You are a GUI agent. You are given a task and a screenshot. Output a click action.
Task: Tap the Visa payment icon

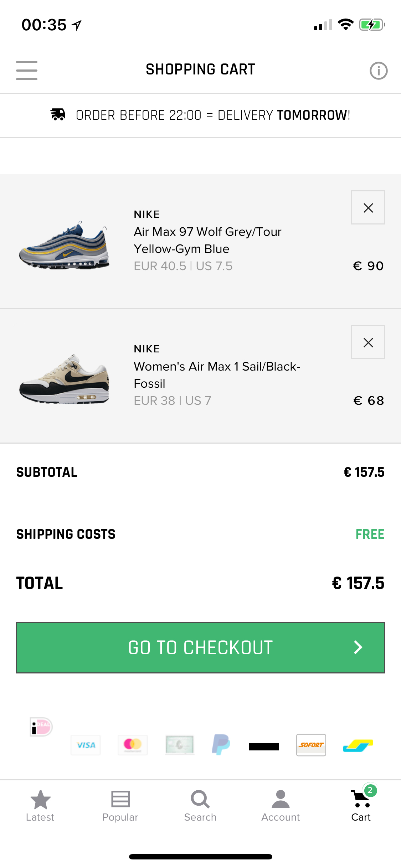click(86, 745)
